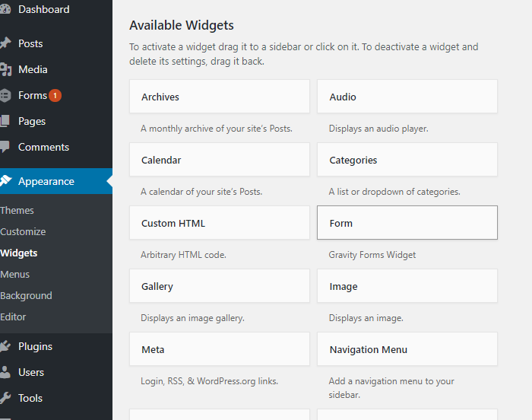The width and height of the screenshot is (532, 420).
Task: Select the Archives widget
Action: click(220, 97)
